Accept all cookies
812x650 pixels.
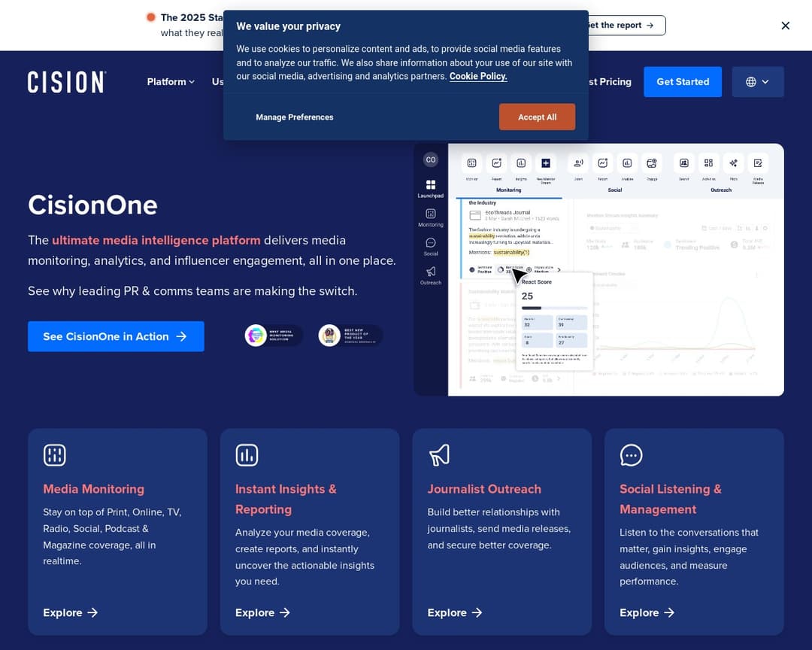537,117
